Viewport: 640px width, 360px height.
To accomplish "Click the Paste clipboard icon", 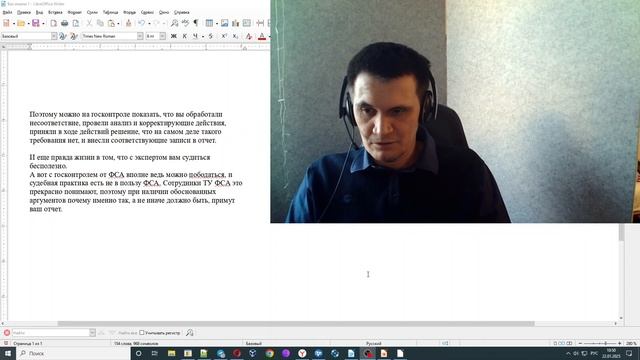I will 111,23.
